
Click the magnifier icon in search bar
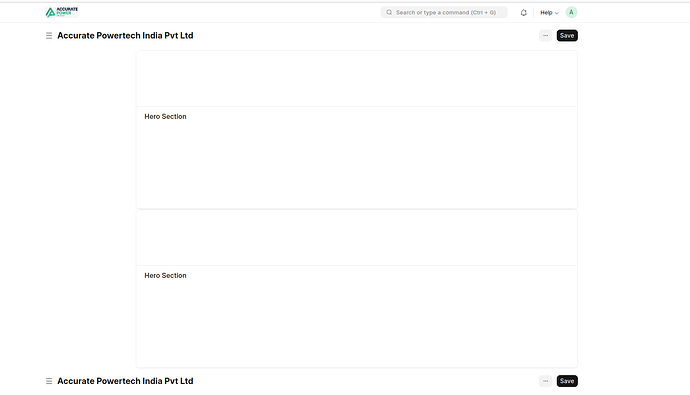pyautogui.click(x=389, y=12)
